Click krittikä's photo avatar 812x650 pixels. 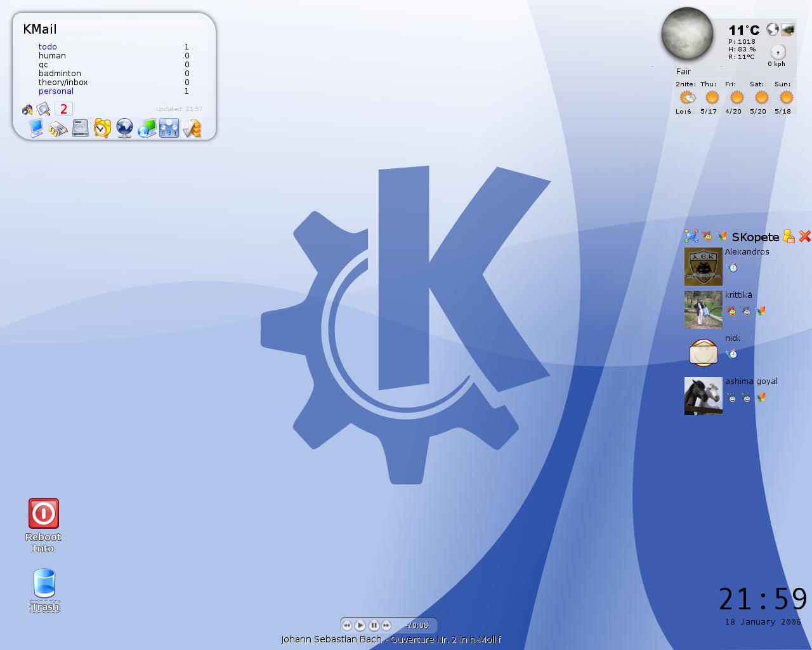click(703, 310)
